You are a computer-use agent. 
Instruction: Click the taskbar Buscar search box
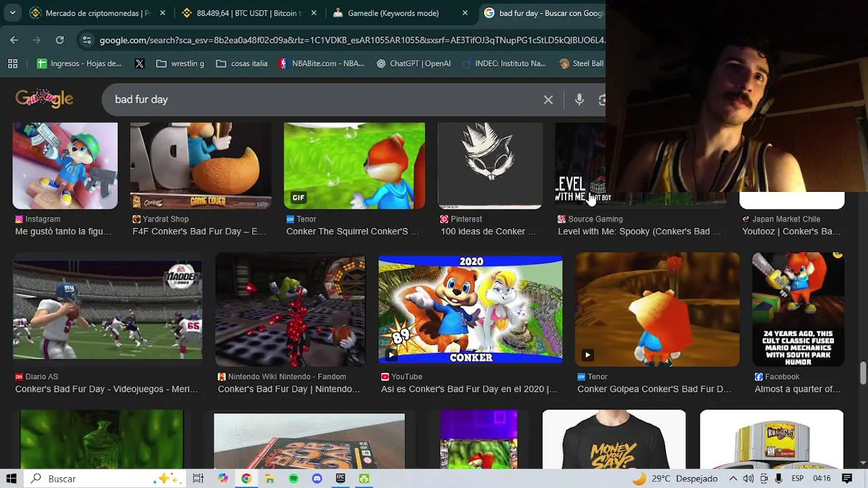[x=104, y=479]
